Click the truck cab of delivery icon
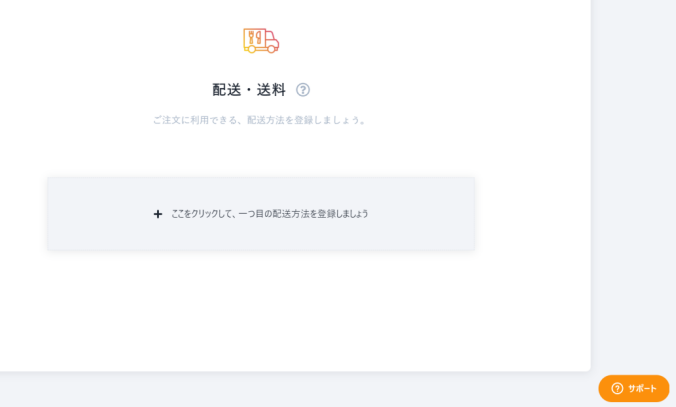 tap(272, 41)
